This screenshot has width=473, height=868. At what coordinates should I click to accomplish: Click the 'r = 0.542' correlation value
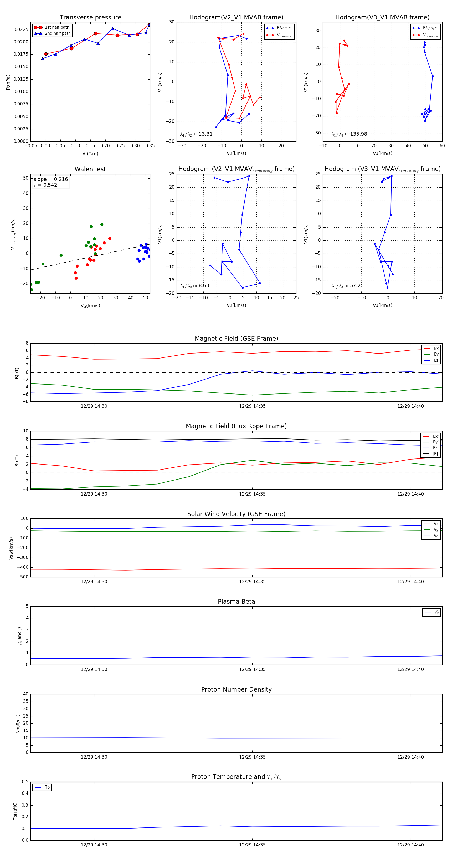tap(45, 185)
